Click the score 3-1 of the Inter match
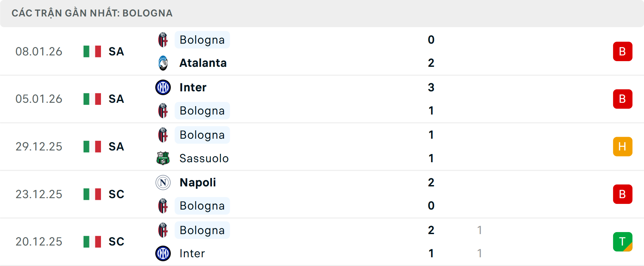Viewport: 644px width, 266px height. (x=431, y=99)
